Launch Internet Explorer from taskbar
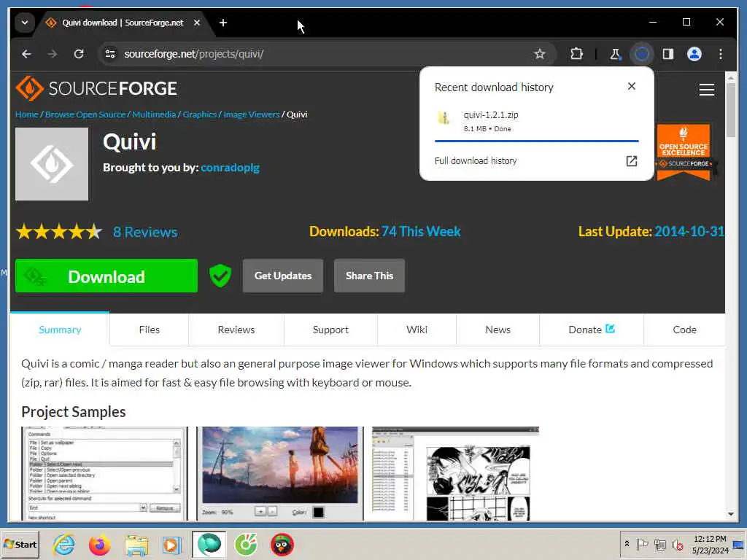747x560 pixels. [64, 544]
